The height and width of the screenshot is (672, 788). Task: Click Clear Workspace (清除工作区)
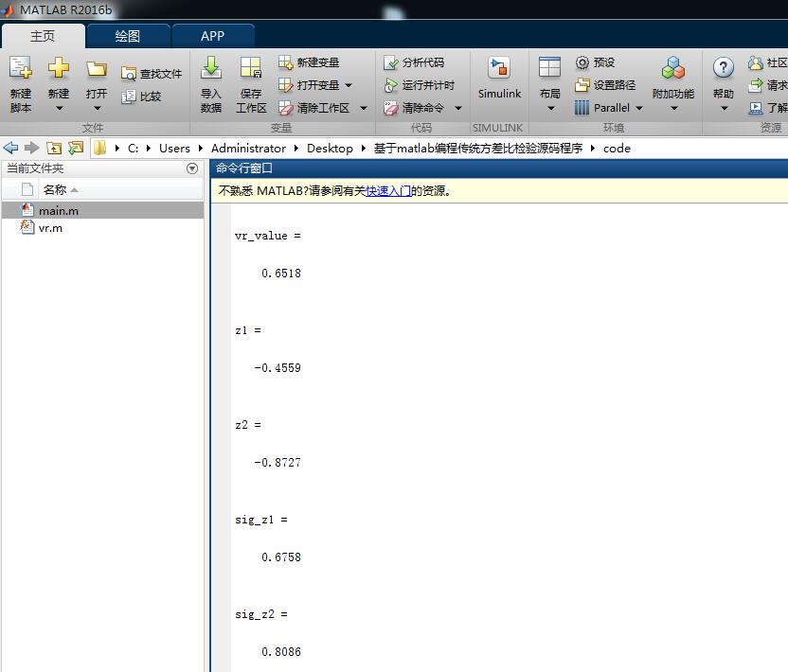(314, 108)
